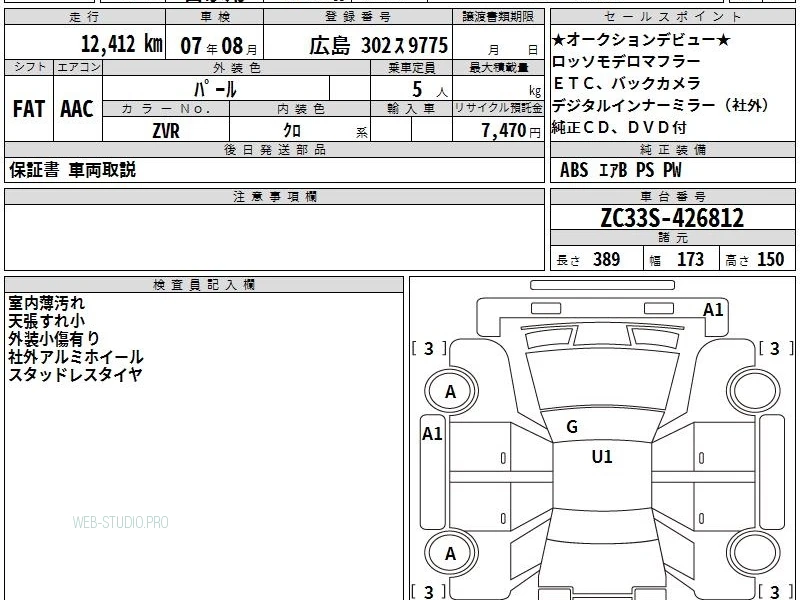Click the 外装色 header

pos(237,67)
